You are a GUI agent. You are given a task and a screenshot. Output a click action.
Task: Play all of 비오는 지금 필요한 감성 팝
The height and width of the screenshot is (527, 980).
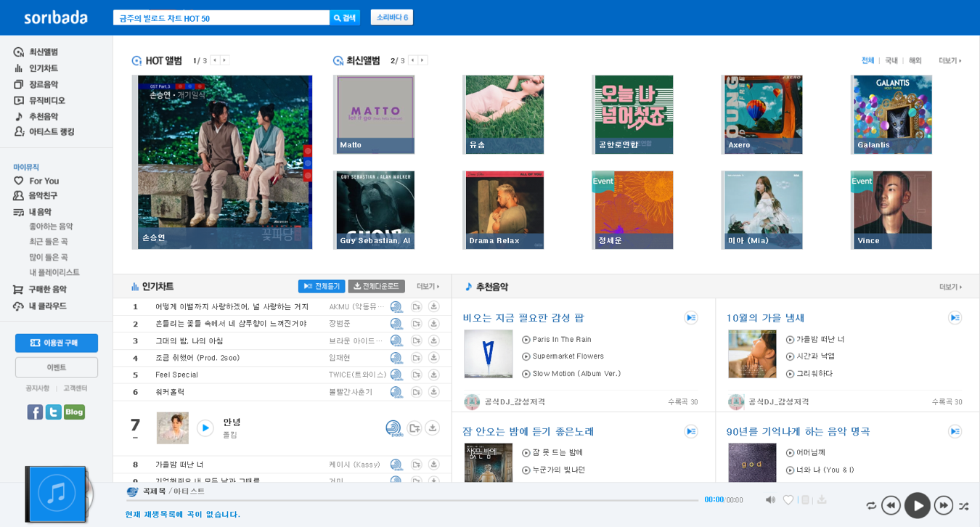(x=691, y=318)
